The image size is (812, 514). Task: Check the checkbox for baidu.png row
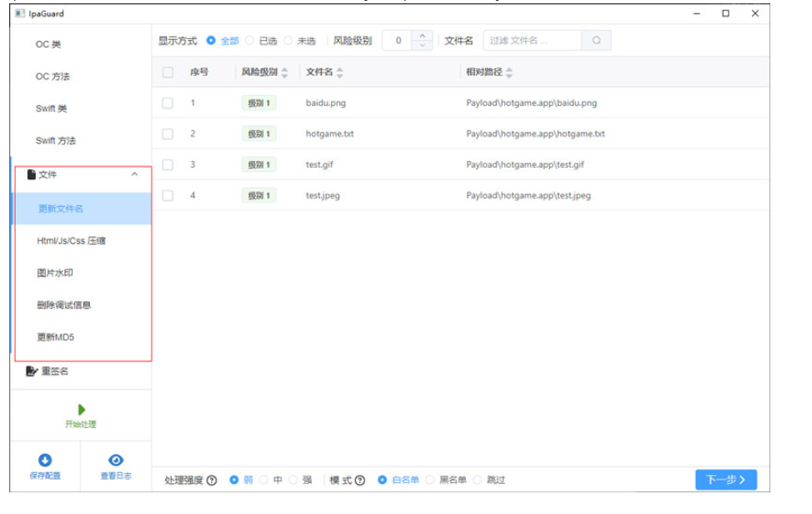168,103
